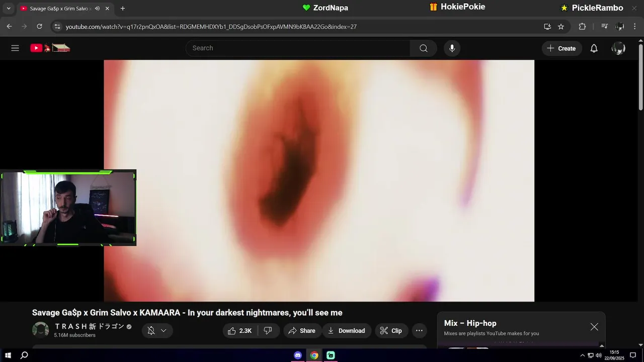Screen dimensions: 644x362
Task: Click the 'Mix – Hip-hop' heading
Action: click(470, 323)
